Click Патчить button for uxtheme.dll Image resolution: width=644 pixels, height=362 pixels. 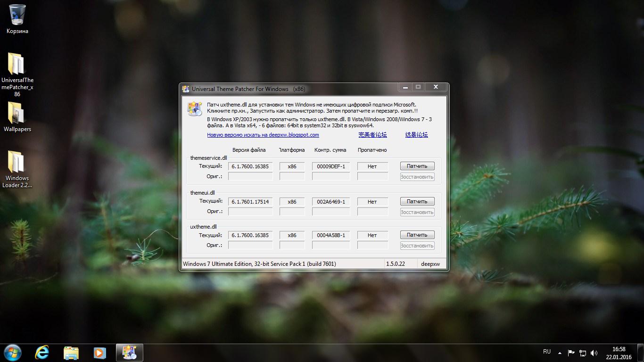417,235
